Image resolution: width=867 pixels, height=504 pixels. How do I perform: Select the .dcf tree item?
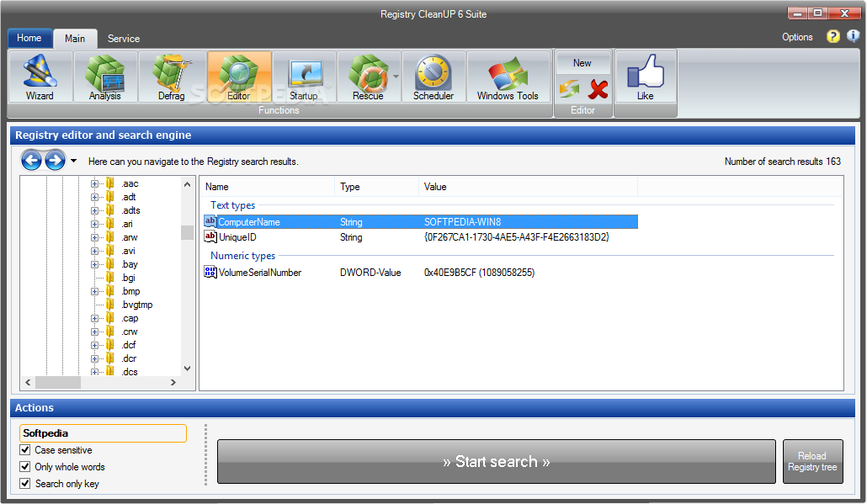click(129, 345)
